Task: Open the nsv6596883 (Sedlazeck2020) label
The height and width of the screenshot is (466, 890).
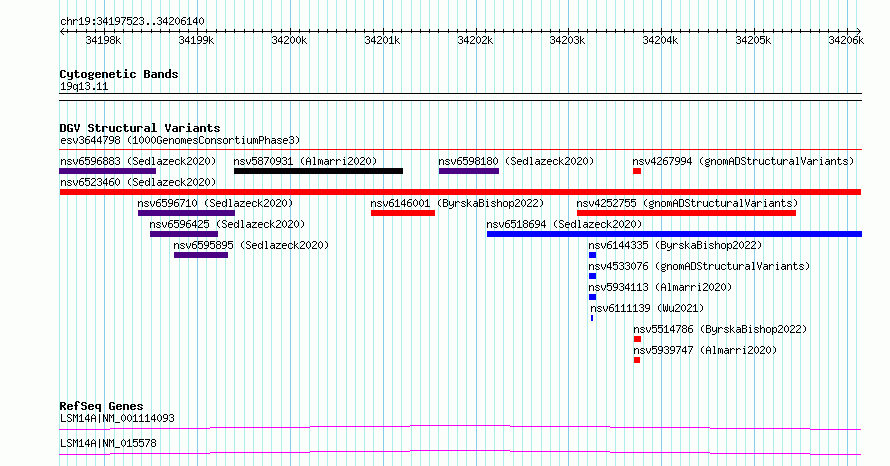Action: [138, 161]
